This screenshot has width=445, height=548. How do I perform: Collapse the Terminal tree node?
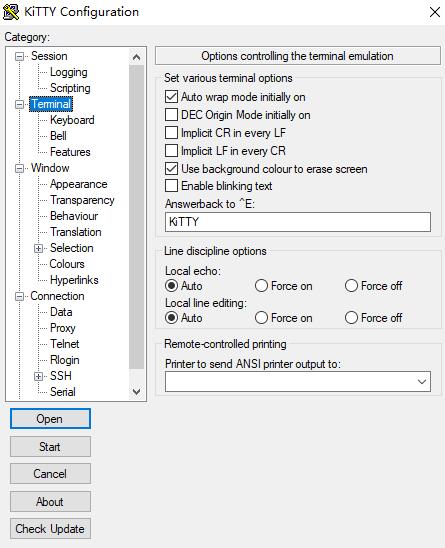click(20, 104)
